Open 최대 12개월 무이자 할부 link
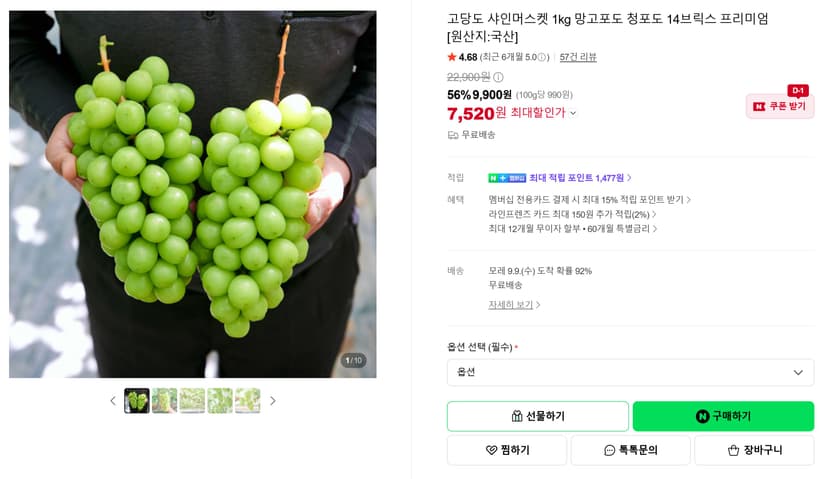The image size is (828, 479). tap(572, 229)
